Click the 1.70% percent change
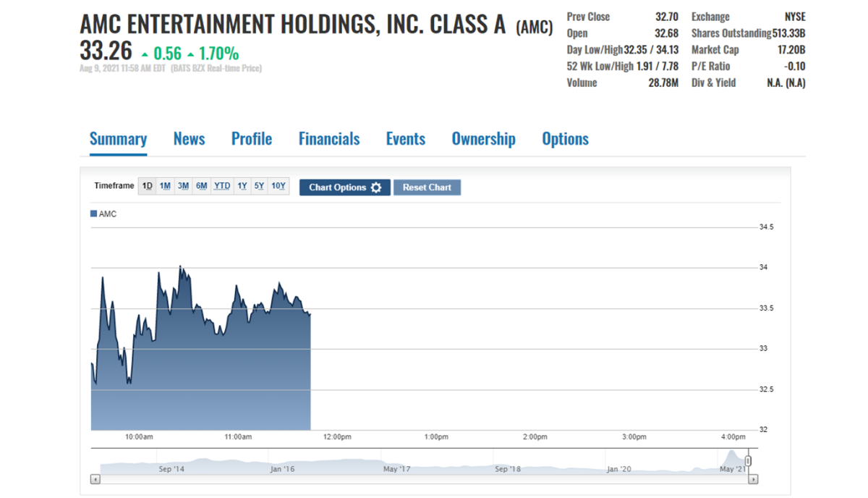868x498 pixels. [217, 53]
